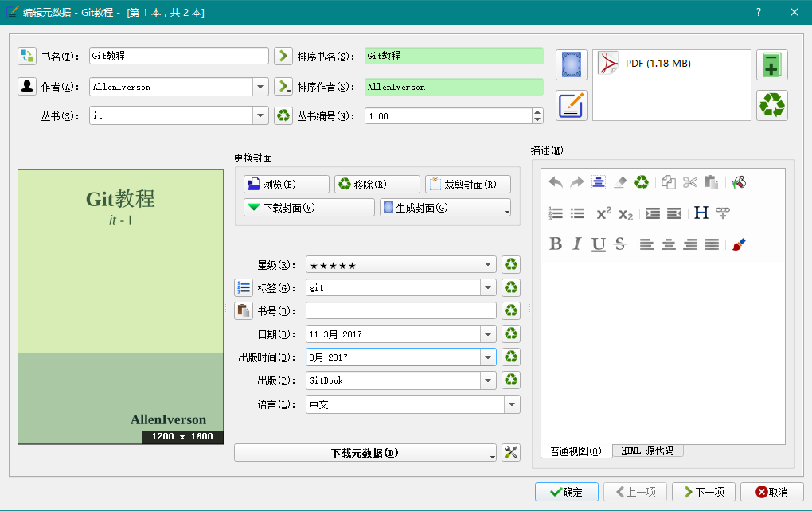The width and height of the screenshot is (812, 511).
Task: Apply subscript formatting
Action: (x=626, y=213)
